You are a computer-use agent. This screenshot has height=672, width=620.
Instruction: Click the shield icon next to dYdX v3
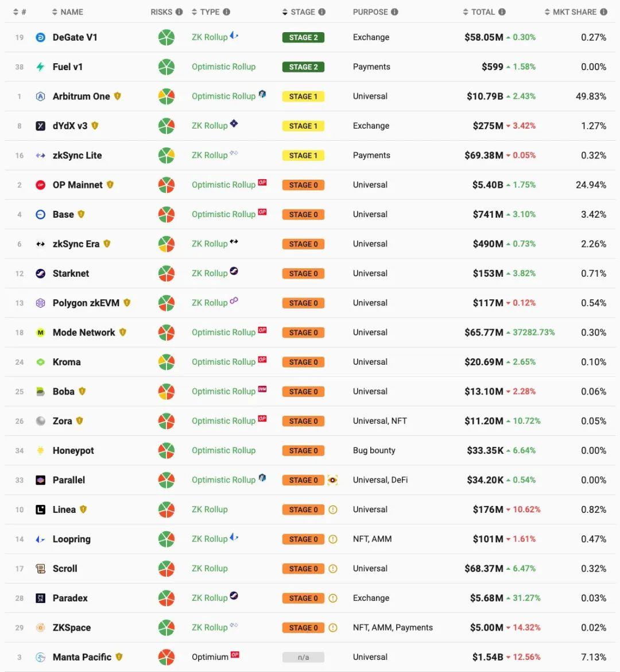coord(95,126)
